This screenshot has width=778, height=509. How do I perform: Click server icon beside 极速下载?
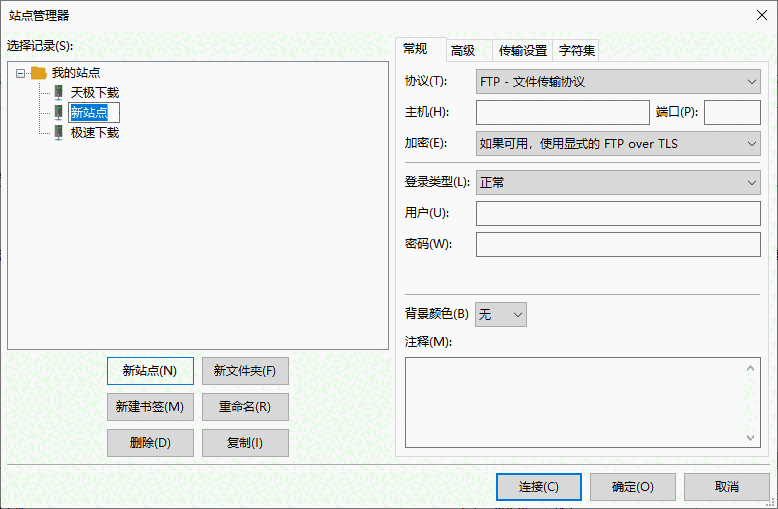(59, 132)
